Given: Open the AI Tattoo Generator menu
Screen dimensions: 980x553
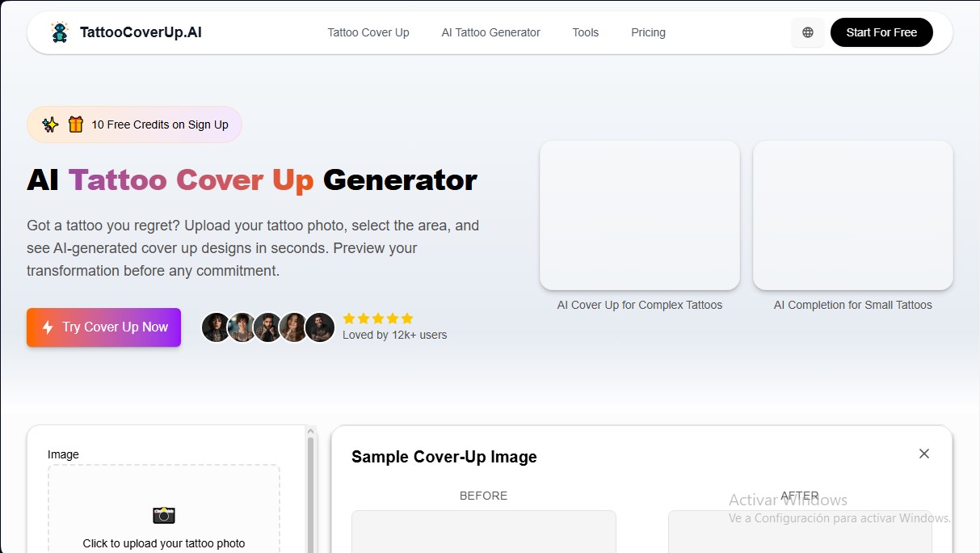Looking at the screenshot, I should (491, 32).
